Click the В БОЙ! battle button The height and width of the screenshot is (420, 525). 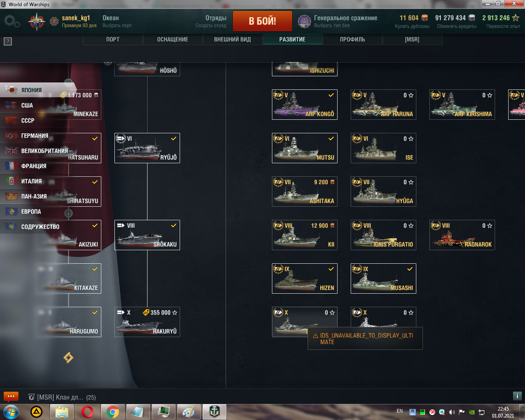coord(262,21)
